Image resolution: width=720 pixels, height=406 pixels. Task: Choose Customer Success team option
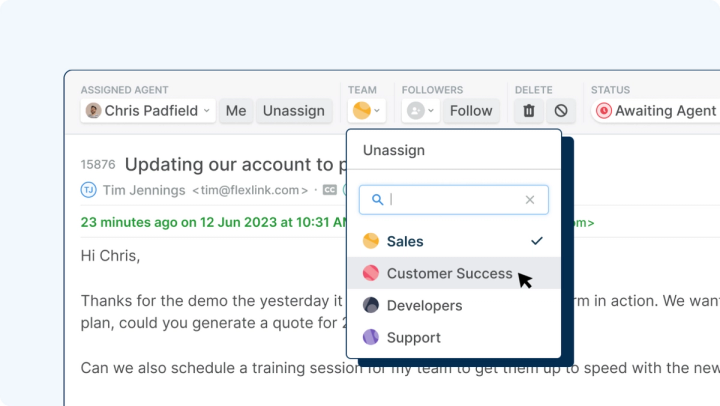click(x=449, y=273)
